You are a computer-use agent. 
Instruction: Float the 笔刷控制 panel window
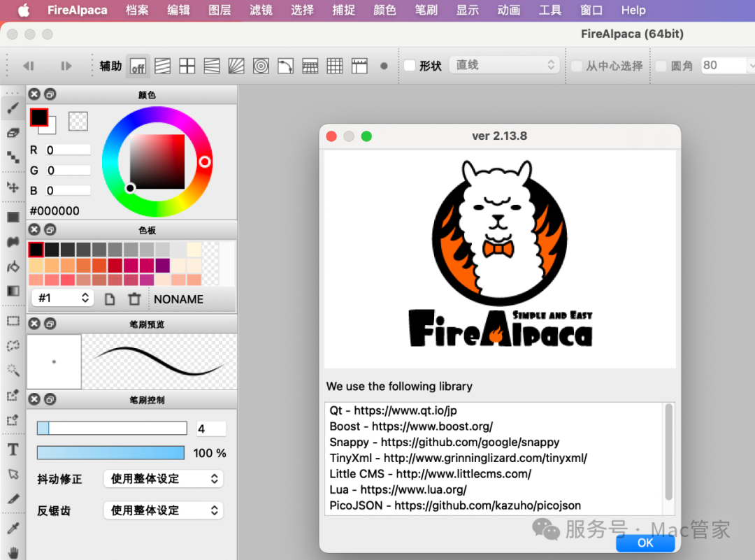coord(50,399)
